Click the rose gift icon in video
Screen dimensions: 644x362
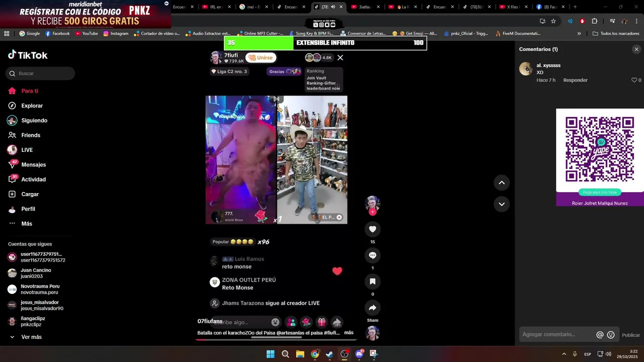tap(306, 322)
